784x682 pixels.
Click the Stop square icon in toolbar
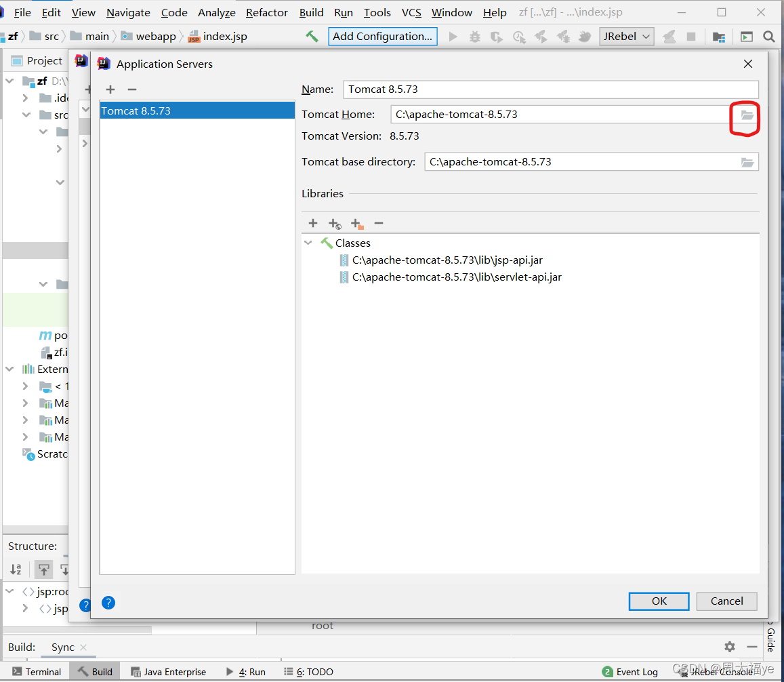point(691,37)
